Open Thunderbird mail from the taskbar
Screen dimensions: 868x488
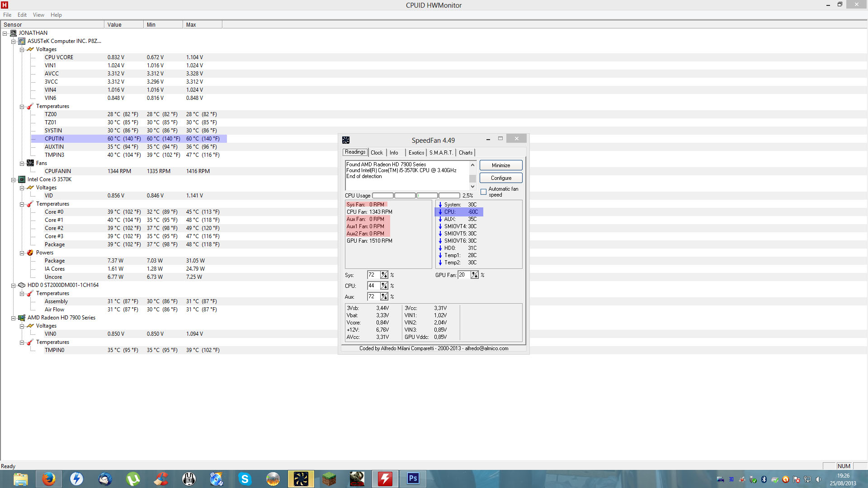coord(105,479)
